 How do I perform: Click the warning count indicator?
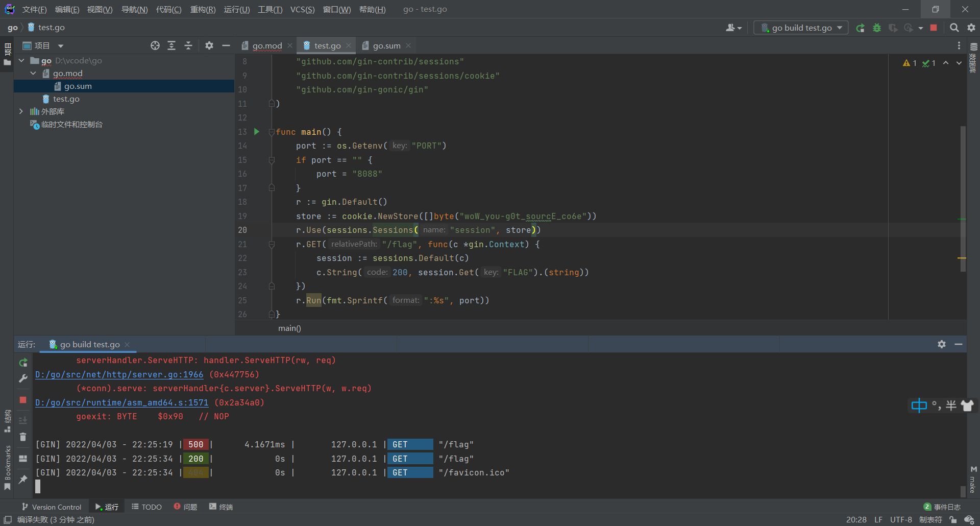point(910,63)
